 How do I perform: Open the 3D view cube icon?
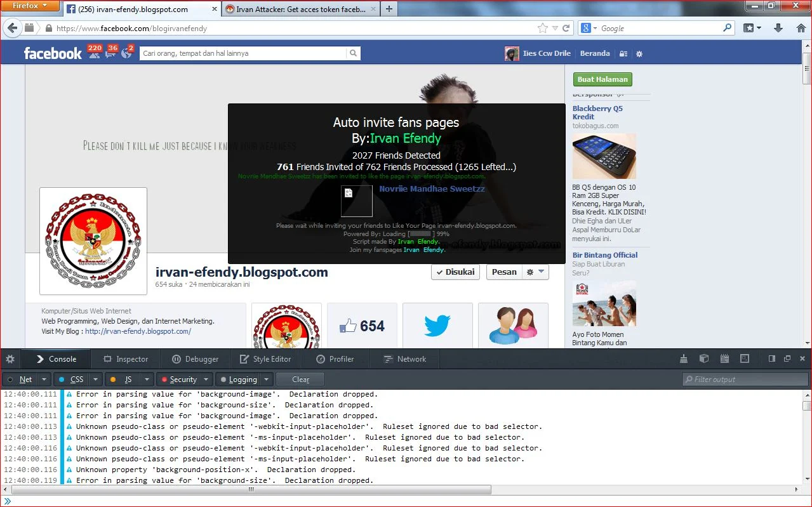(703, 359)
